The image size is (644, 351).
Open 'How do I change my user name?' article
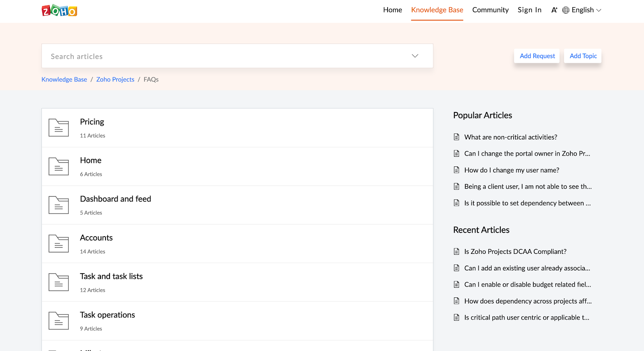point(512,170)
